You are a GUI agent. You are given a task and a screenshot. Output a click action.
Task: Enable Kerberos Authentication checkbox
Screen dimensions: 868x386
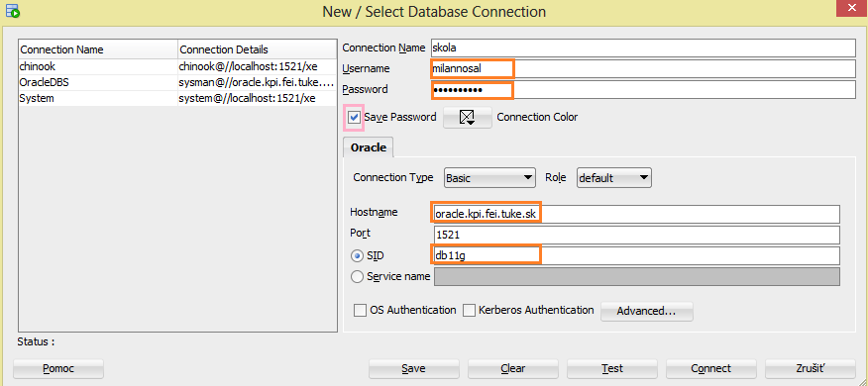(x=469, y=310)
